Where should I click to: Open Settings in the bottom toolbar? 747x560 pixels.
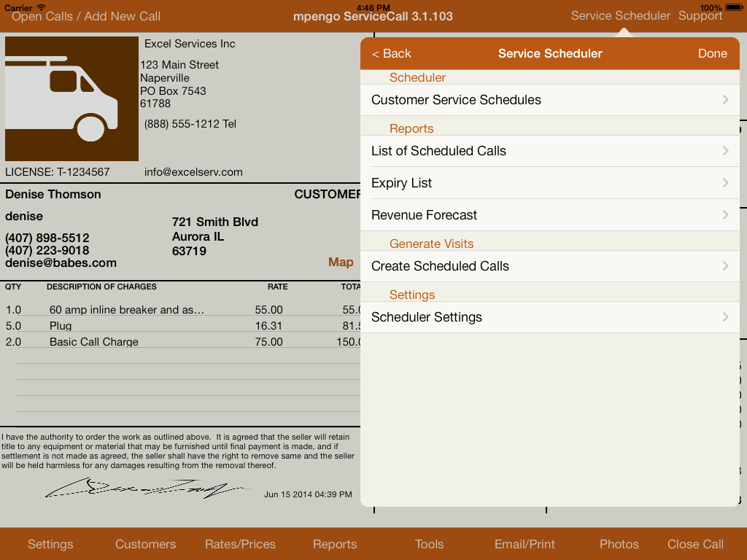50,544
